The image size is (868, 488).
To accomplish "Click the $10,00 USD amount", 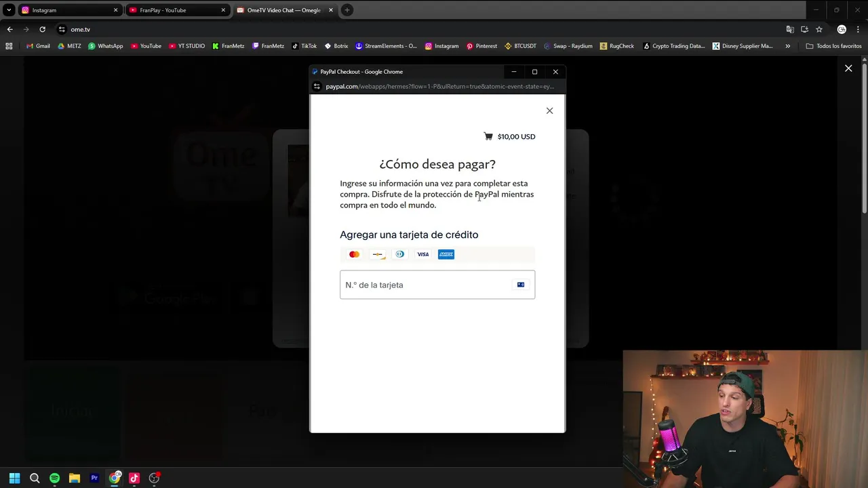I will (x=516, y=136).
